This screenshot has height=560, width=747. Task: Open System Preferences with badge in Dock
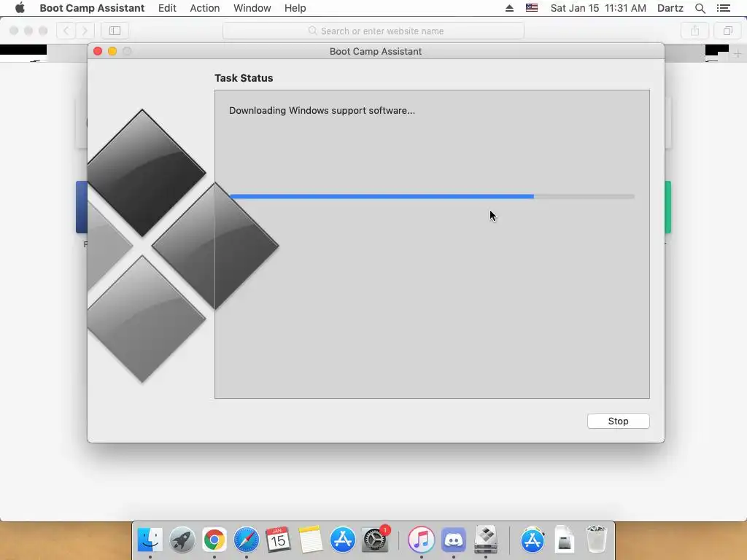click(375, 540)
